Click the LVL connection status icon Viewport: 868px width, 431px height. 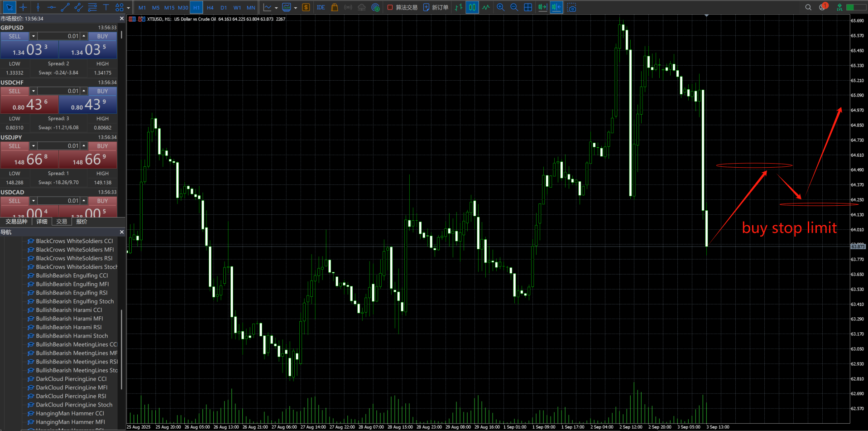tap(840, 7)
